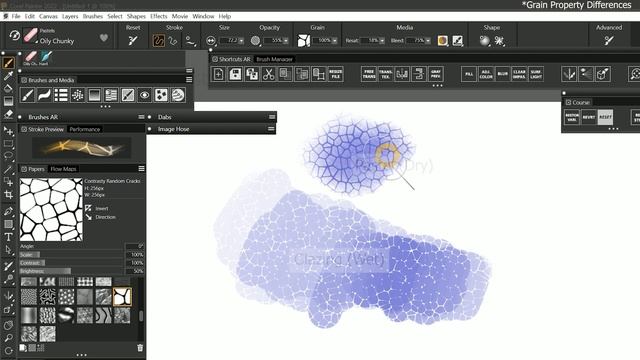Select the Dropper tool
Viewport: 640px width, 360px height.
tap(9, 76)
